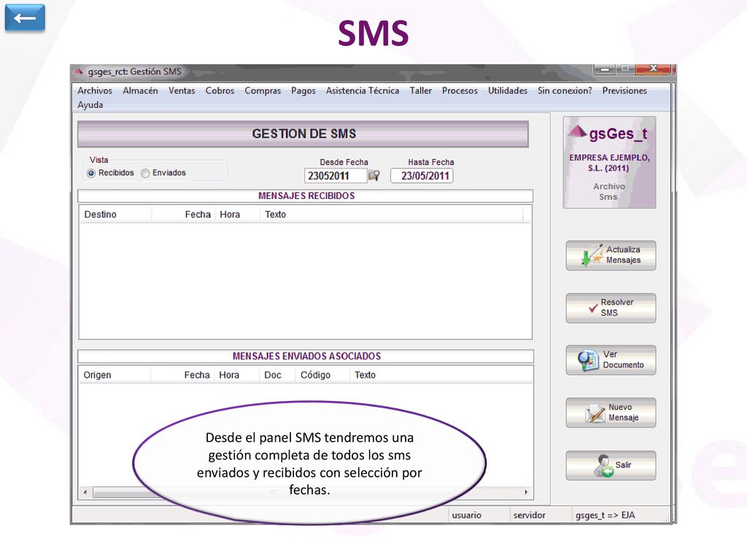
Task: Open the Utilidades menu
Action: [508, 90]
